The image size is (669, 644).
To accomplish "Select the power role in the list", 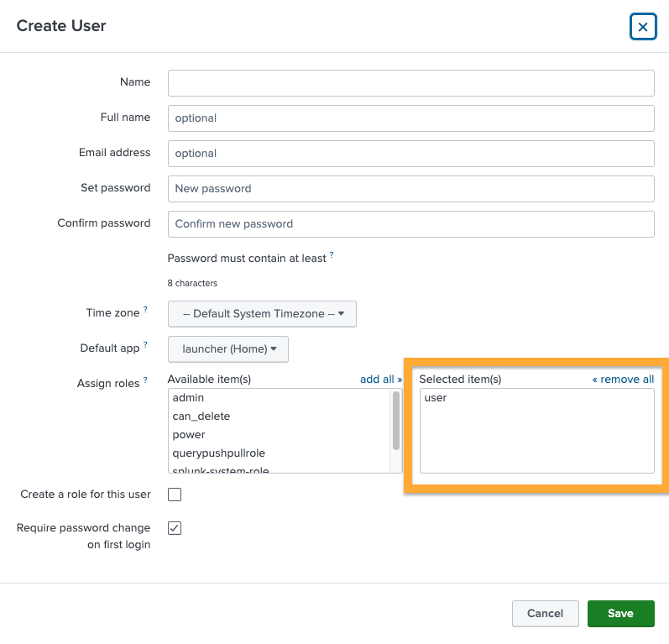I will click(189, 435).
